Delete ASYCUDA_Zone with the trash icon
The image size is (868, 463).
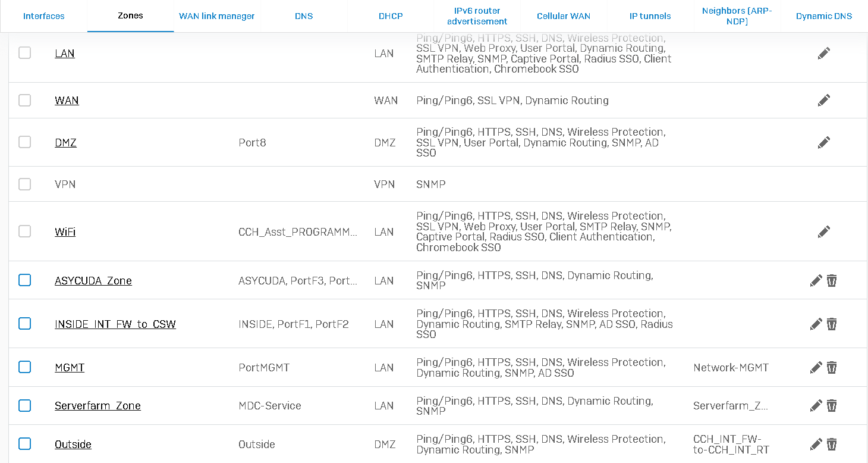(832, 280)
